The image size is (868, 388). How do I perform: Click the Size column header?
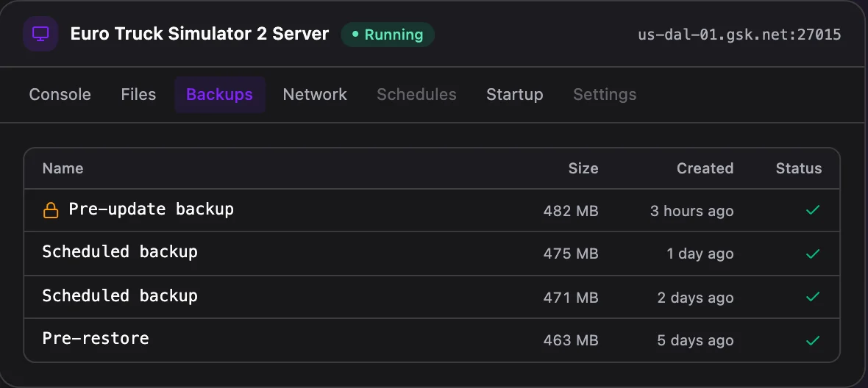point(583,168)
